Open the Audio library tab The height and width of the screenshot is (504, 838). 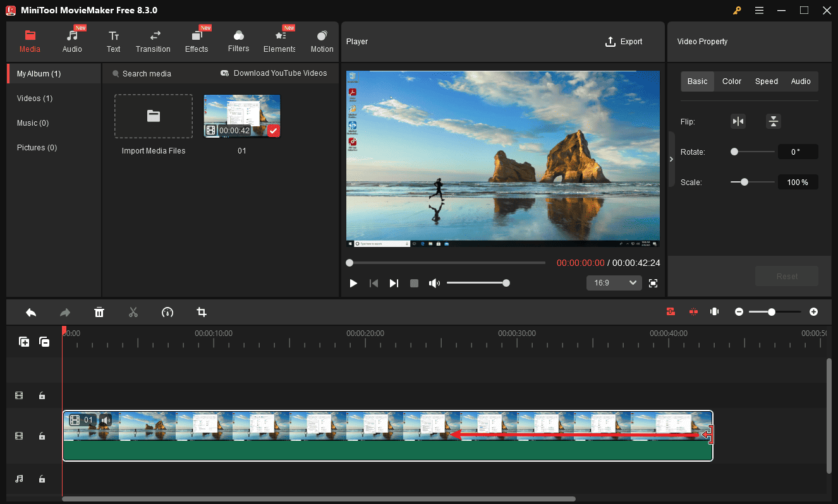click(72, 41)
